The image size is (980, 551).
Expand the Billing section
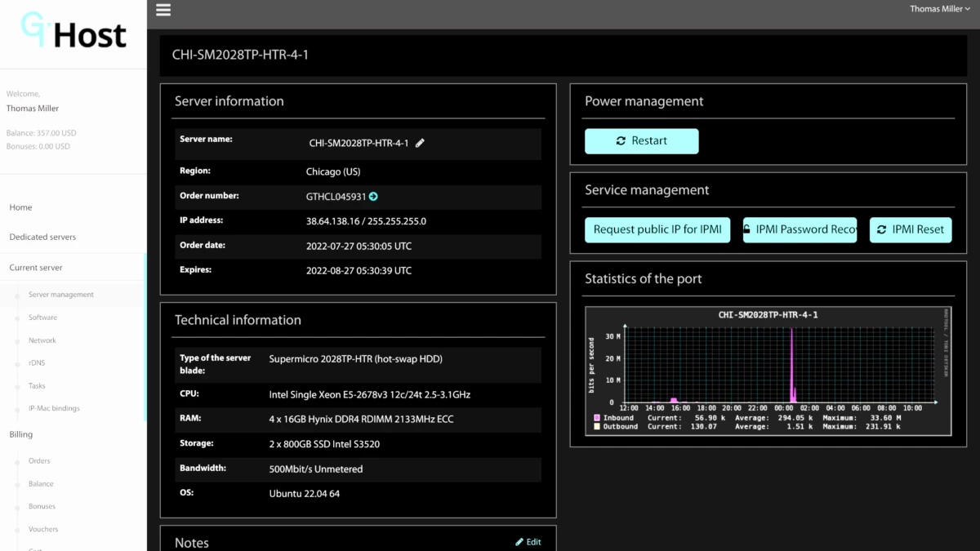pos(21,434)
